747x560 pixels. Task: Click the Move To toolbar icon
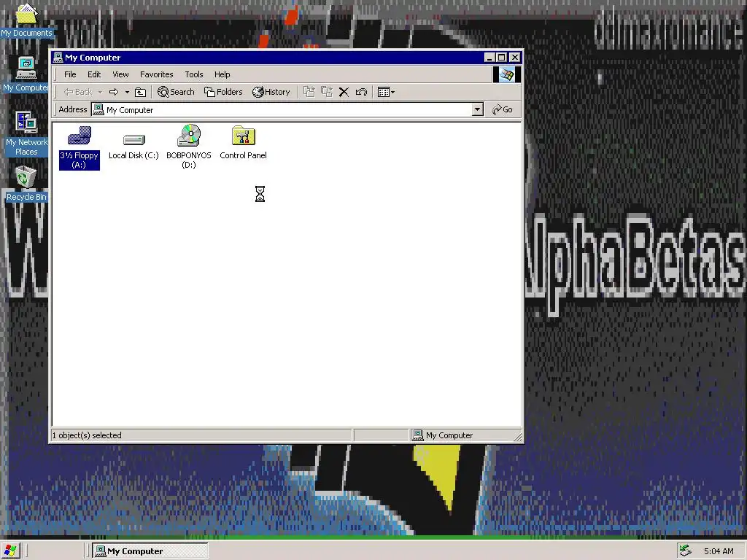[x=309, y=92]
